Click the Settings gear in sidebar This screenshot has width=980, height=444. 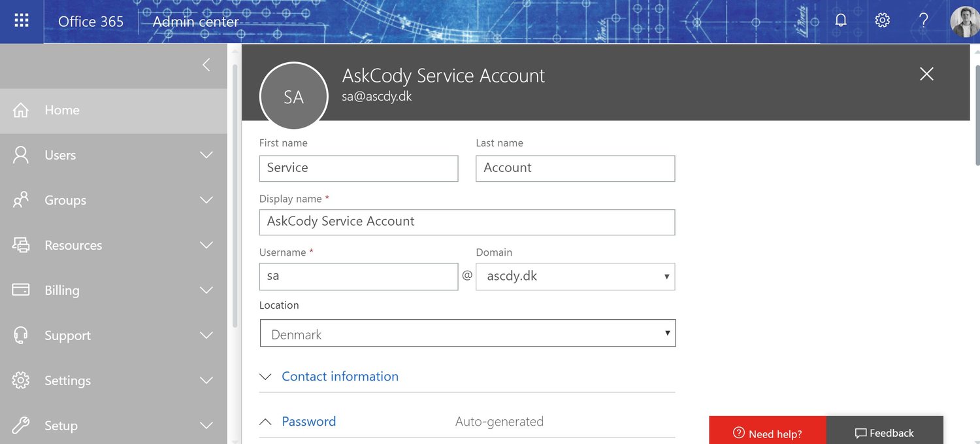[x=21, y=380]
